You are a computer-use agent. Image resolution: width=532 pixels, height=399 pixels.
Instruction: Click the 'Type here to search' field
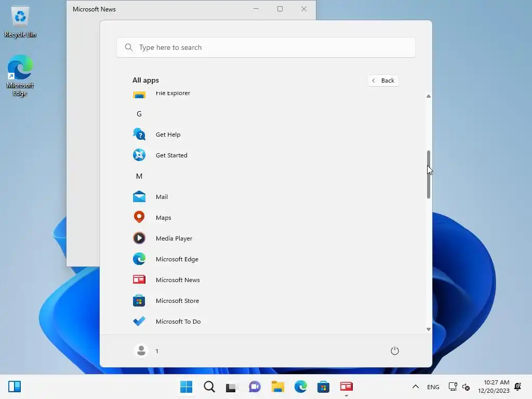pyautogui.click(x=266, y=47)
